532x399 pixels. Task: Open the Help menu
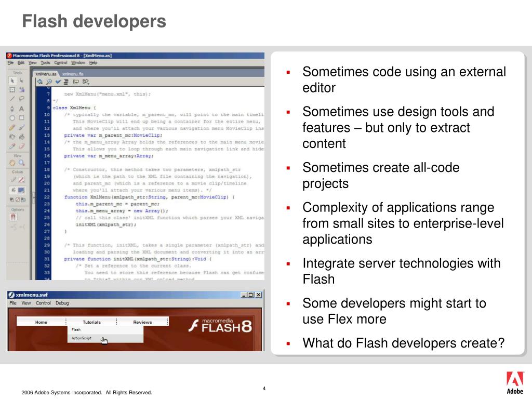coord(93,63)
